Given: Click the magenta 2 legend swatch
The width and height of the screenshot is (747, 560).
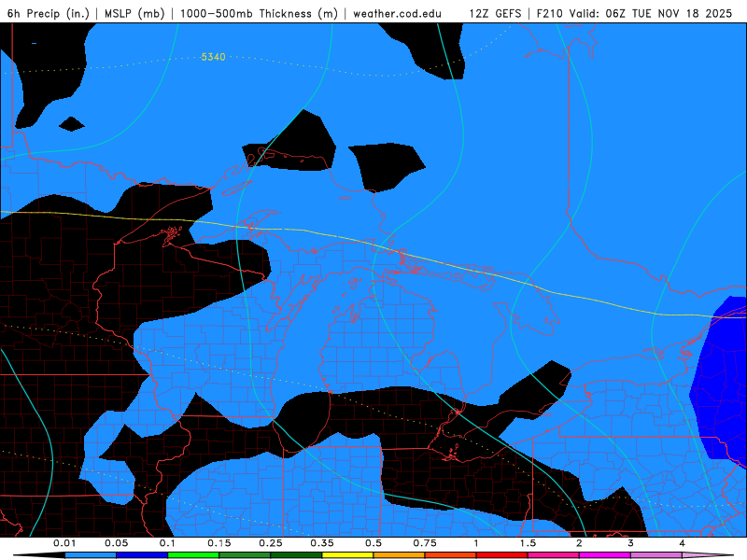Looking at the screenshot, I should click(x=605, y=555).
